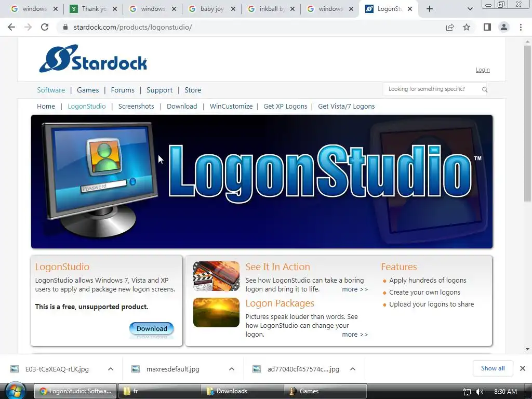The height and width of the screenshot is (399, 532).
Task: Click the Logon Packages sunset thumbnail
Action: click(x=216, y=312)
